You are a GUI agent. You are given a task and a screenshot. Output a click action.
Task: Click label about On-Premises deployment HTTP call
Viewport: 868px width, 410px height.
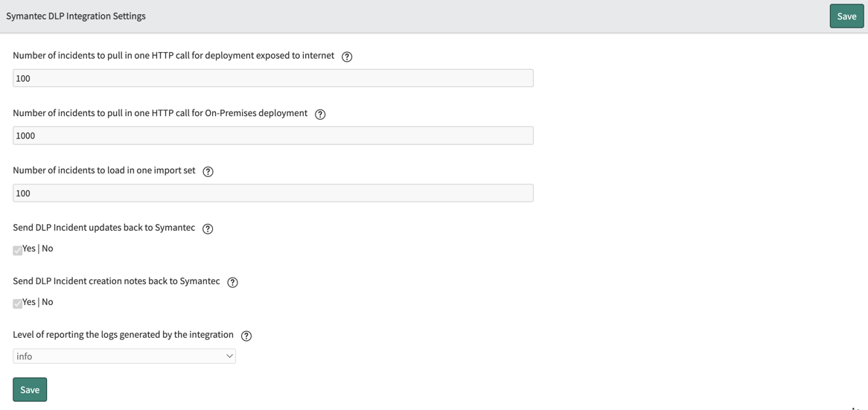point(160,113)
